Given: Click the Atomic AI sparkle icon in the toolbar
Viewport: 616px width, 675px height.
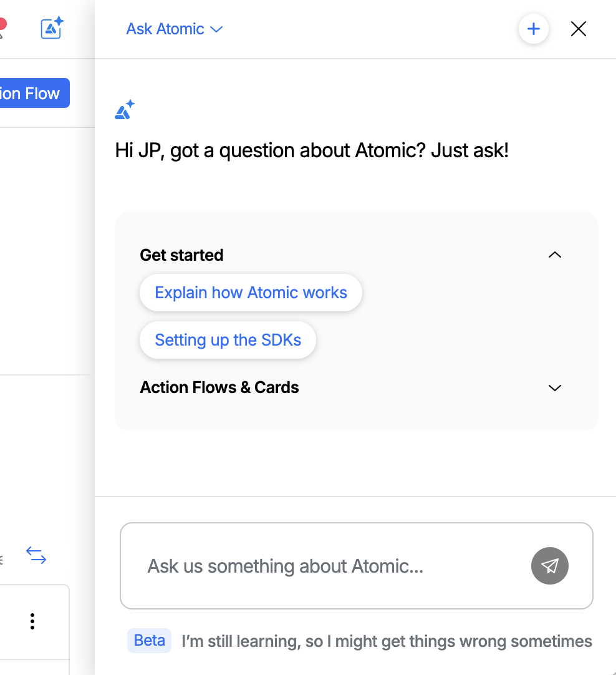Looking at the screenshot, I should coord(51,28).
